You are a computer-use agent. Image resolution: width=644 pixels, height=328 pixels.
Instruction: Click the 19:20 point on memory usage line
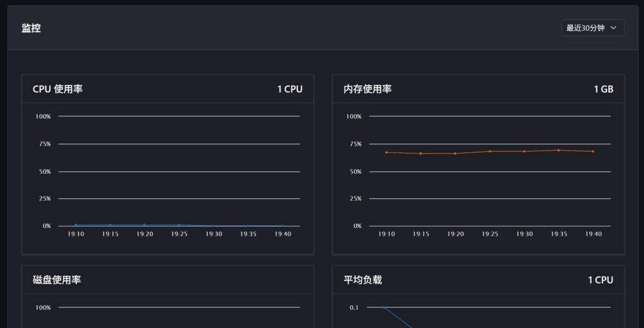coord(455,154)
